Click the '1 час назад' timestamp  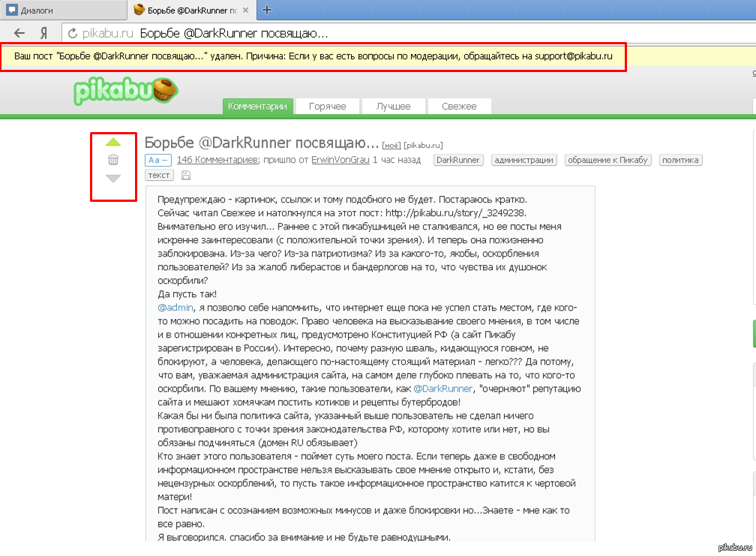(x=396, y=160)
